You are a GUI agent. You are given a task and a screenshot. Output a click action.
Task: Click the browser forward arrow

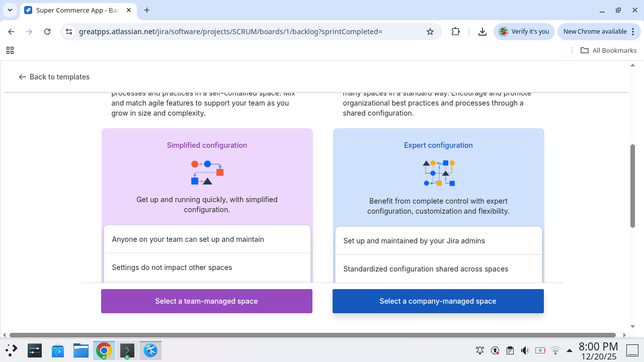pos(29,32)
